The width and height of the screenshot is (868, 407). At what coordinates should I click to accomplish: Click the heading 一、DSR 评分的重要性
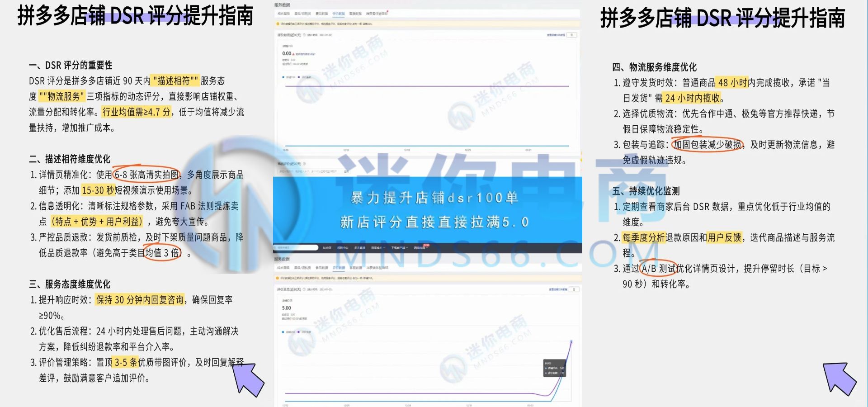[71, 65]
